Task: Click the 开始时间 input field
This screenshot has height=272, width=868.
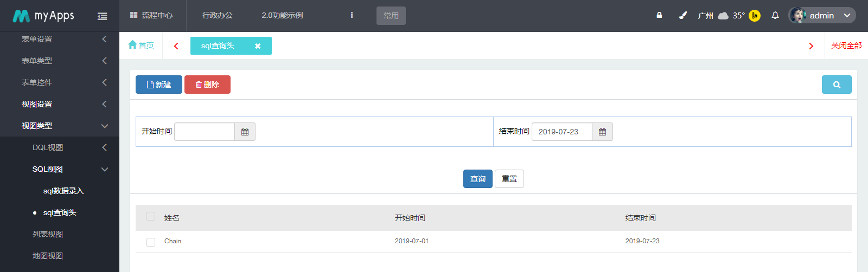Action: (205, 132)
